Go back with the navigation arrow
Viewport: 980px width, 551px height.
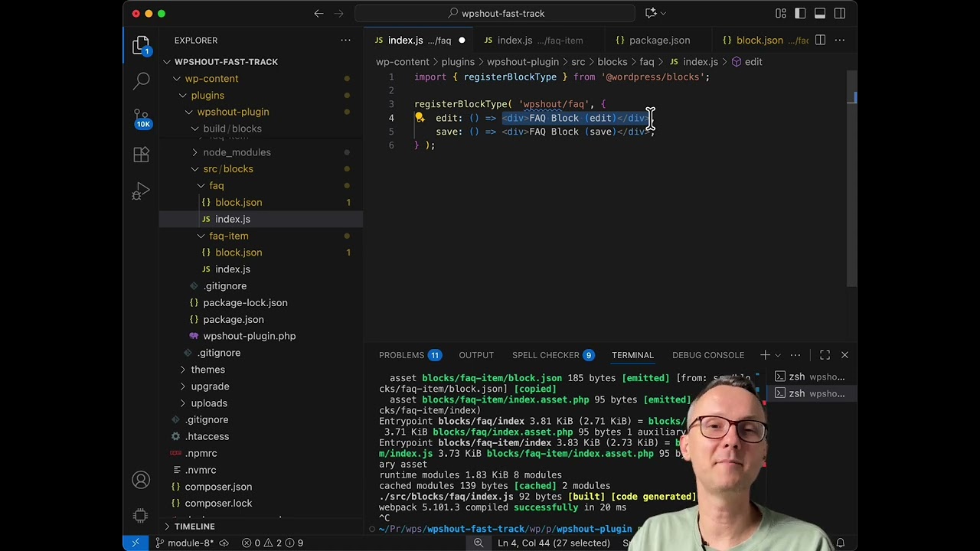318,13
